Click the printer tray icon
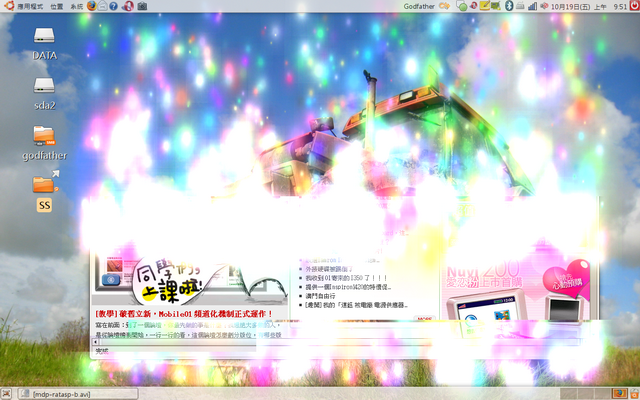Screen dimensions: 640x400 coord(520,6)
